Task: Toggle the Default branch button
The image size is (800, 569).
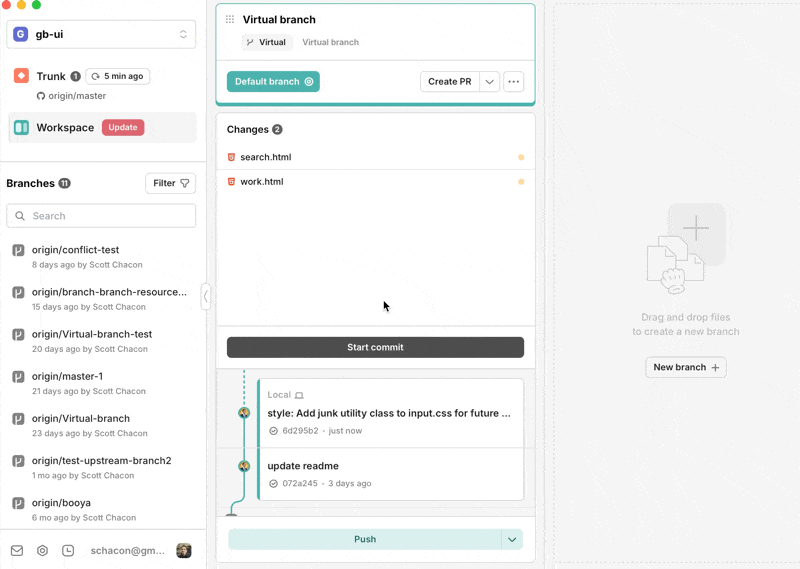Action: 273,82
